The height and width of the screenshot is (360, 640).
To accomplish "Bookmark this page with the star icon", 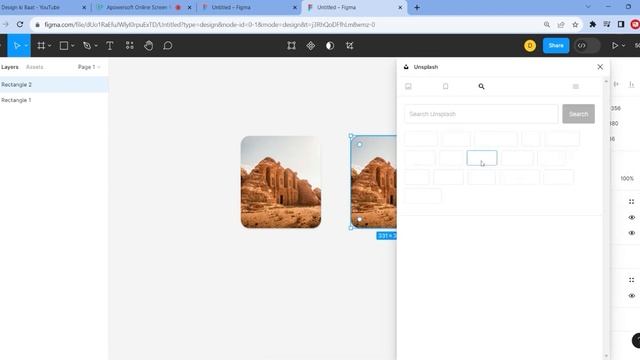I will [x=575, y=25].
